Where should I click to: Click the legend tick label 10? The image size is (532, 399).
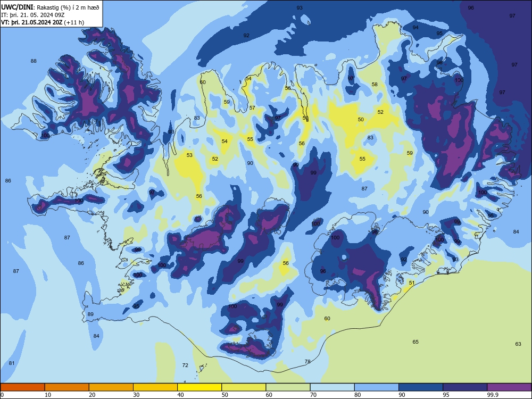click(x=48, y=395)
